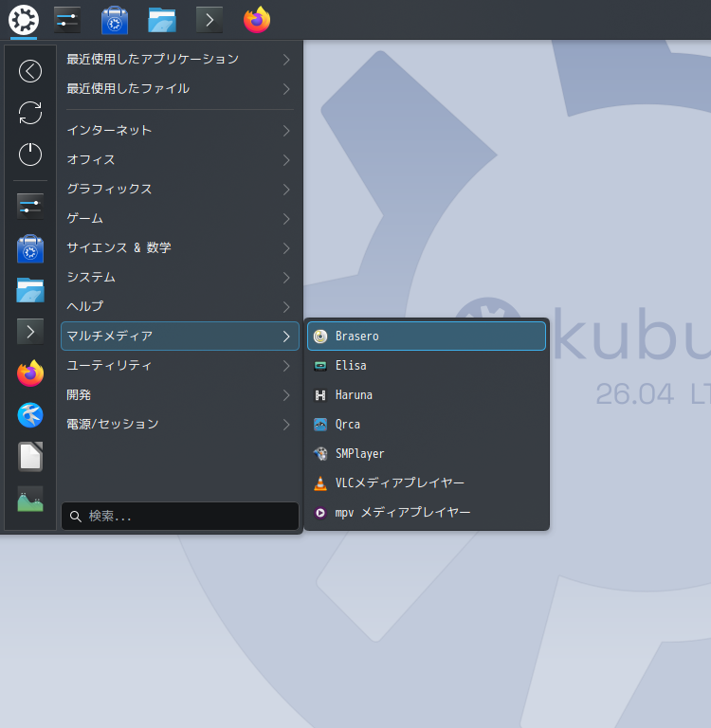711x728 pixels.
Task: Expand 最近使用したファイル submenu arrow
Action: point(286,89)
